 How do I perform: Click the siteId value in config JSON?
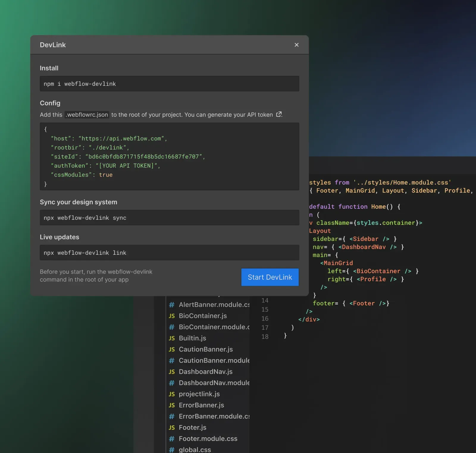click(144, 157)
